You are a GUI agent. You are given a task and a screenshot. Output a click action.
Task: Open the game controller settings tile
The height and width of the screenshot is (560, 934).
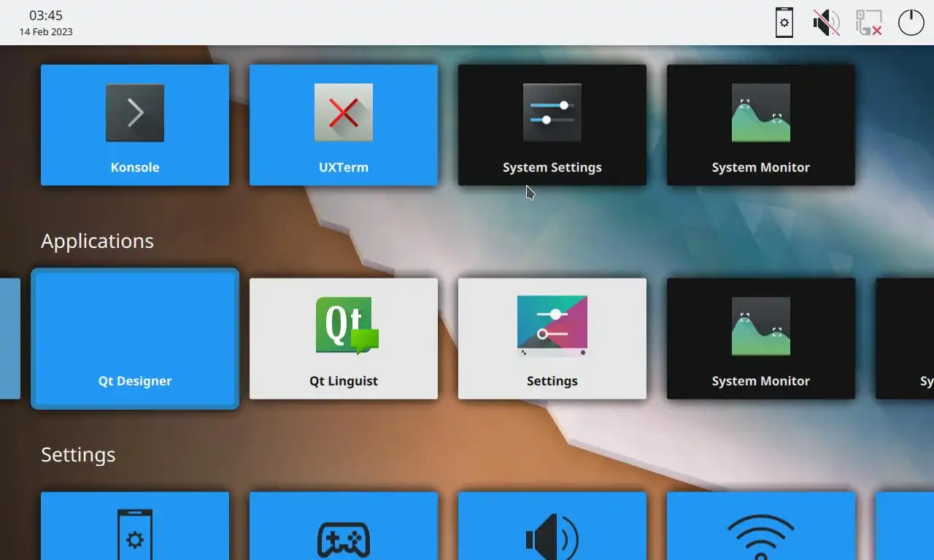(344, 526)
